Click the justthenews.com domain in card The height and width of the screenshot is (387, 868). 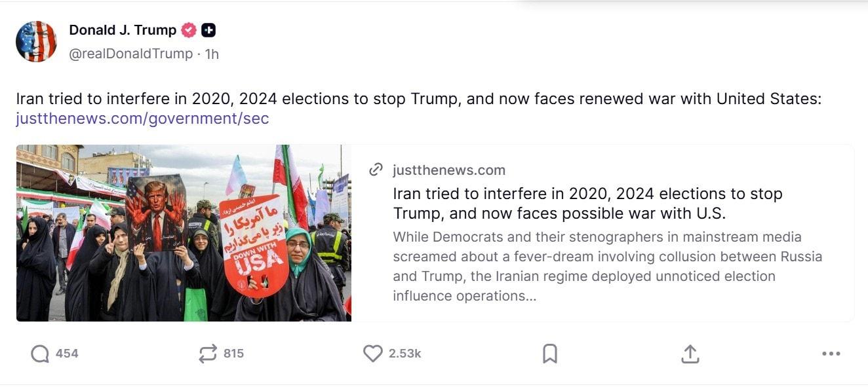point(449,170)
